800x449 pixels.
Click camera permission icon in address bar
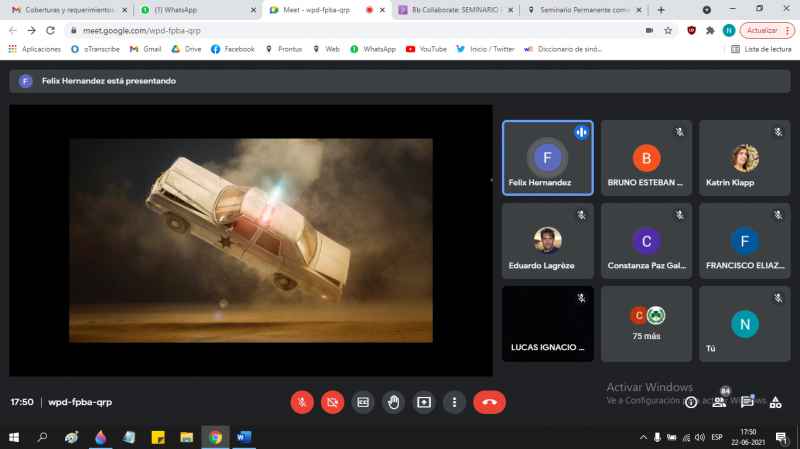point(649,31)
